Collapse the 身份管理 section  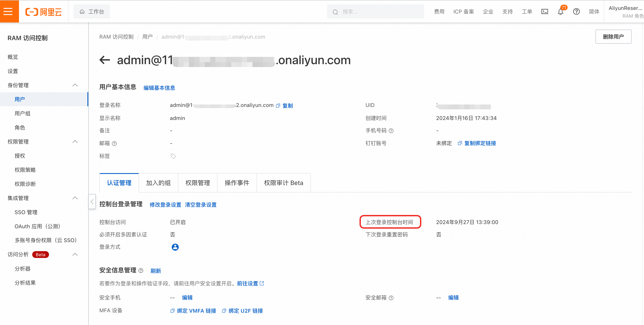coord(75,85)
